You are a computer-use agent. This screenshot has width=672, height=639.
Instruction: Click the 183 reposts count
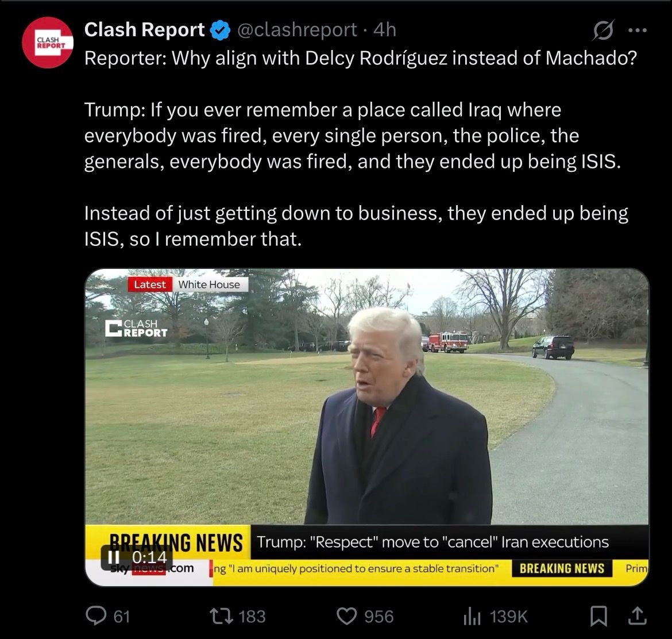pyautogui.click(x=252, y=617)
